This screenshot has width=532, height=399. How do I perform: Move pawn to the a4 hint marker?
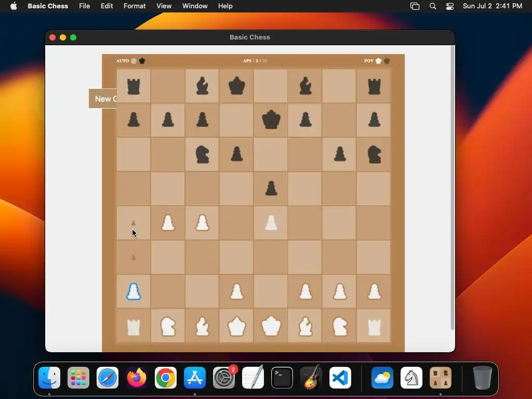pos(134,223)
